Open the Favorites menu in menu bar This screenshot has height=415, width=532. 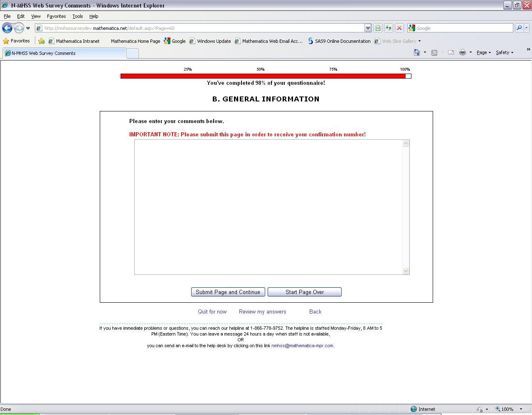[57, 16]
